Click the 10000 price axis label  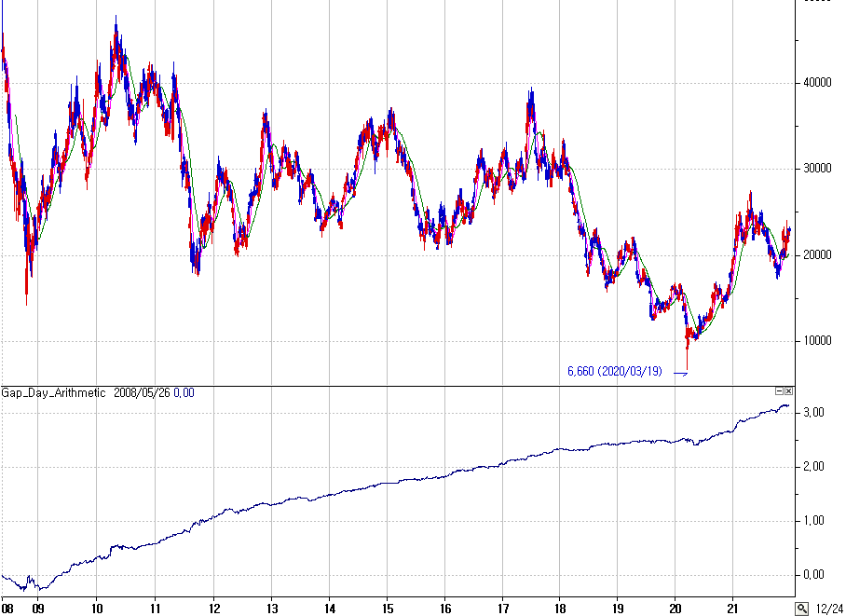(817, 341)
